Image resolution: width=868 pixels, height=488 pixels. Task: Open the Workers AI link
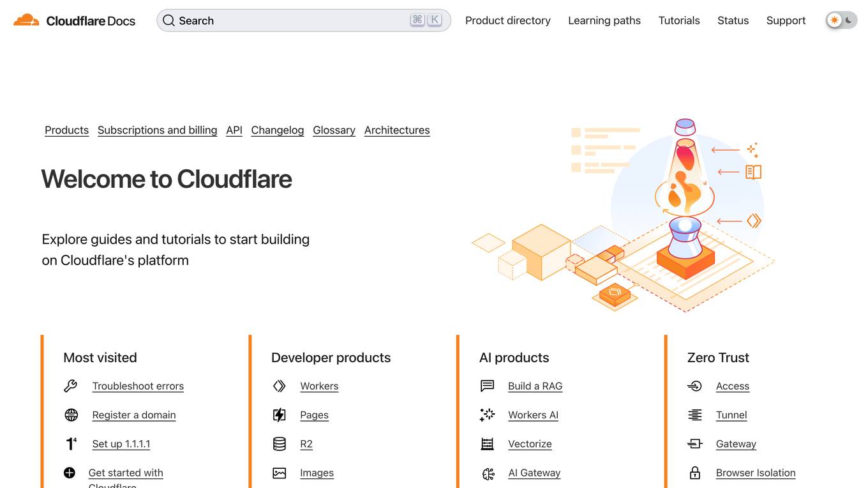[533, 415]
